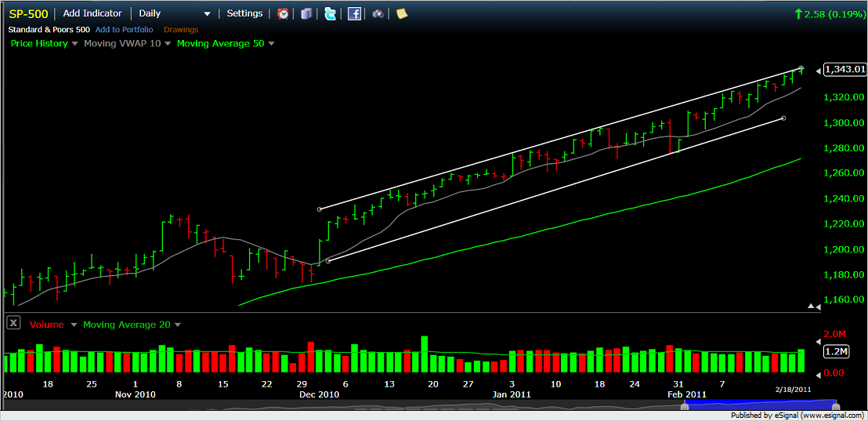
Task: Close the Volume panel with X icon
Action: [14, 323]
